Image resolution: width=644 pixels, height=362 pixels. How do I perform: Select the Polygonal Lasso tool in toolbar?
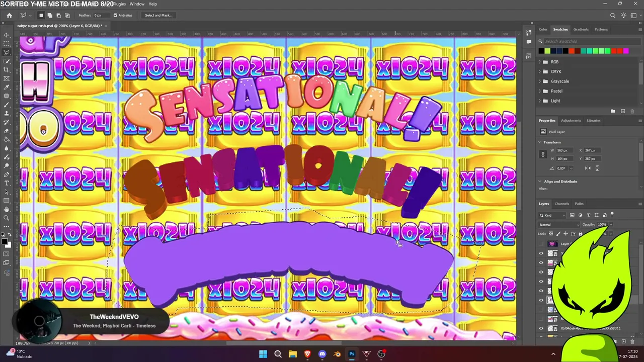pyautogui.click(x=7, y=52)
